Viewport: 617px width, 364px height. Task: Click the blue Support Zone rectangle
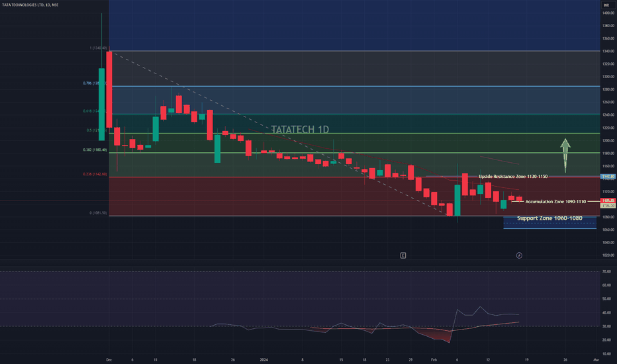(x=549, y=223)
